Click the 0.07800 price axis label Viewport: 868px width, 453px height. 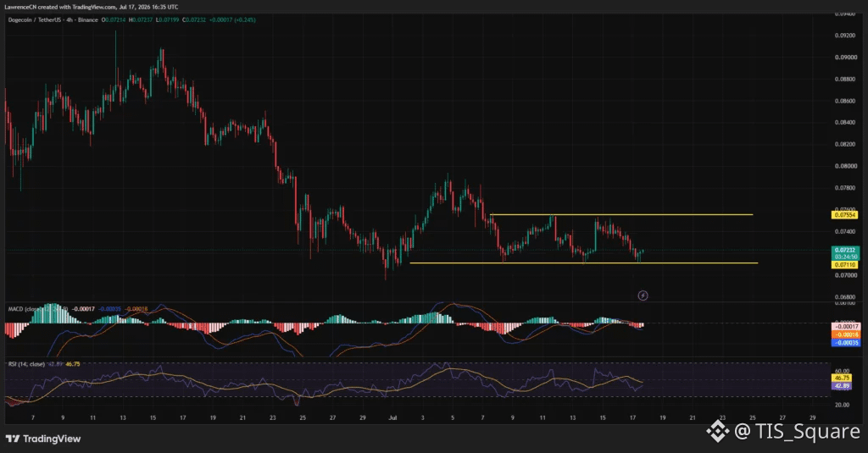click(x=845, y=188)
